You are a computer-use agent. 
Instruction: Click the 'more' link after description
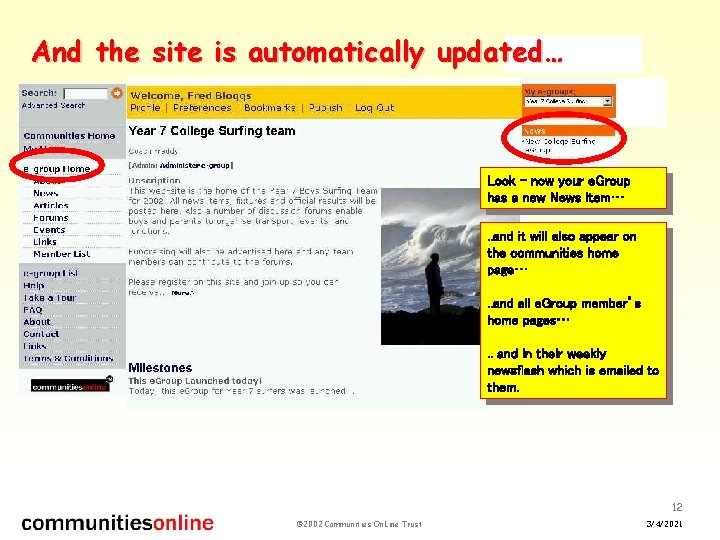pos(183,293)
